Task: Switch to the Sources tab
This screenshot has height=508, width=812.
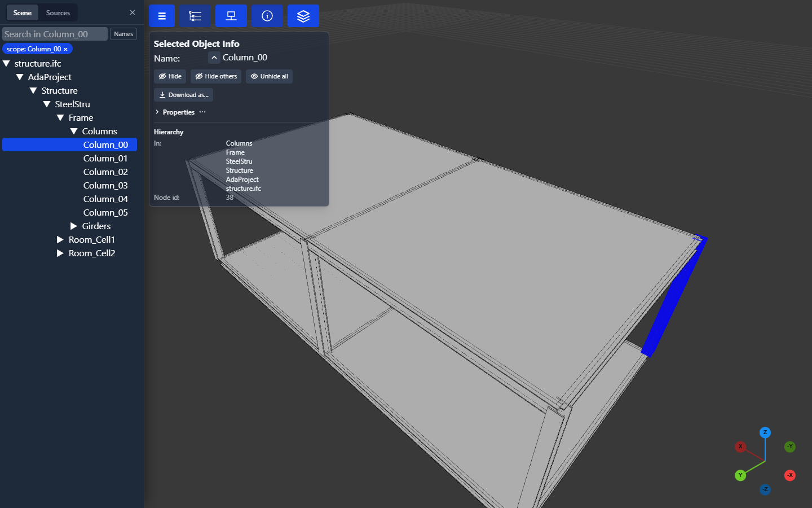Action: [58, 12]
